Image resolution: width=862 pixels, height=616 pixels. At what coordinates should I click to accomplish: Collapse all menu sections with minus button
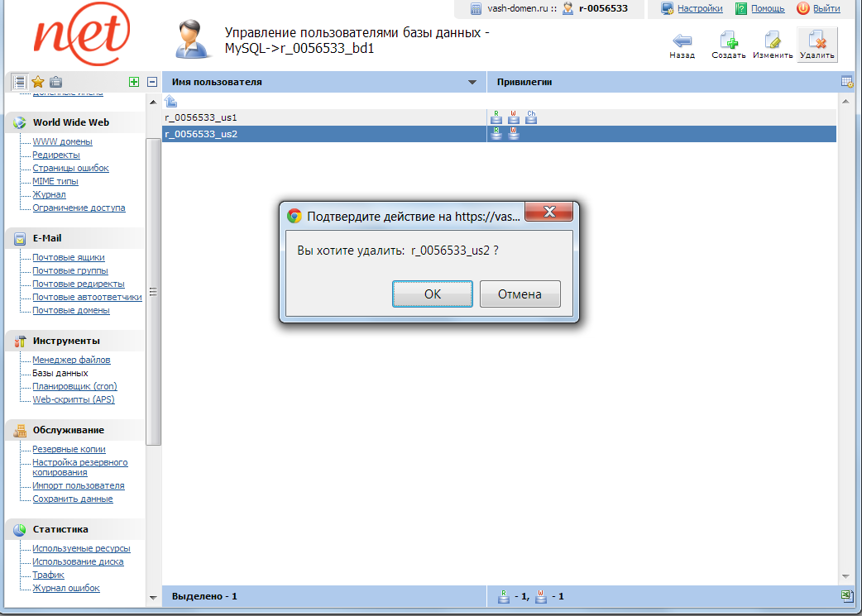[152, 82]
